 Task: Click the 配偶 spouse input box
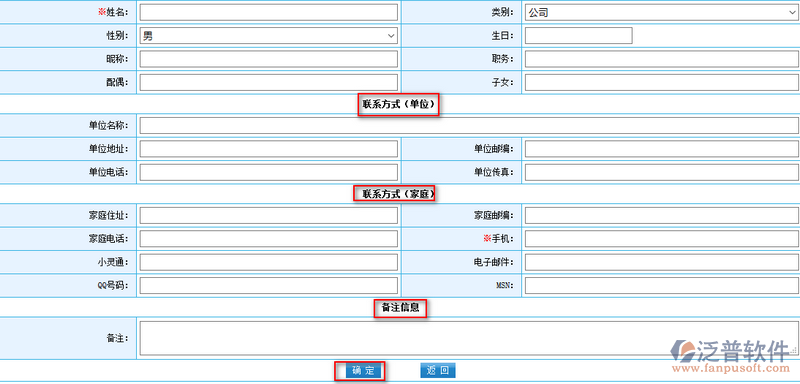click(268, 82)
